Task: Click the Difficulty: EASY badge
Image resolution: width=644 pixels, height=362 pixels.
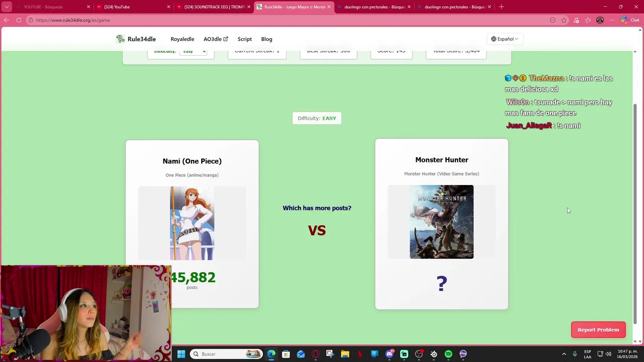Action: (317, 118)
